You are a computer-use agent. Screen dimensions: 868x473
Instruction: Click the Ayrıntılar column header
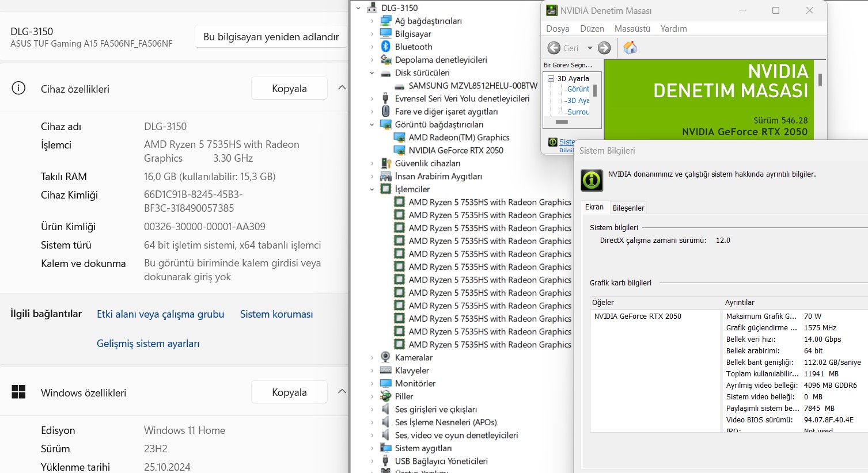795,302
